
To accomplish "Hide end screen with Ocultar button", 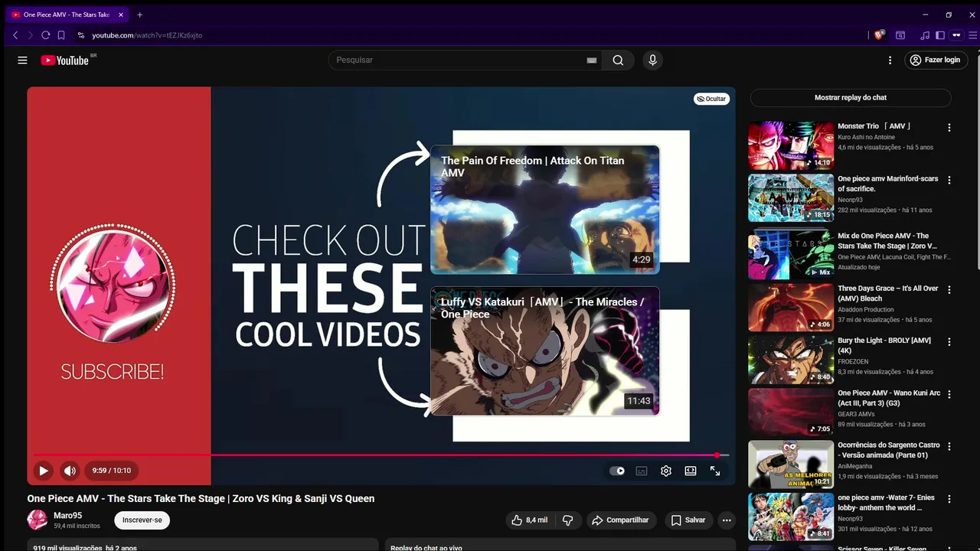I will [711, 99].
